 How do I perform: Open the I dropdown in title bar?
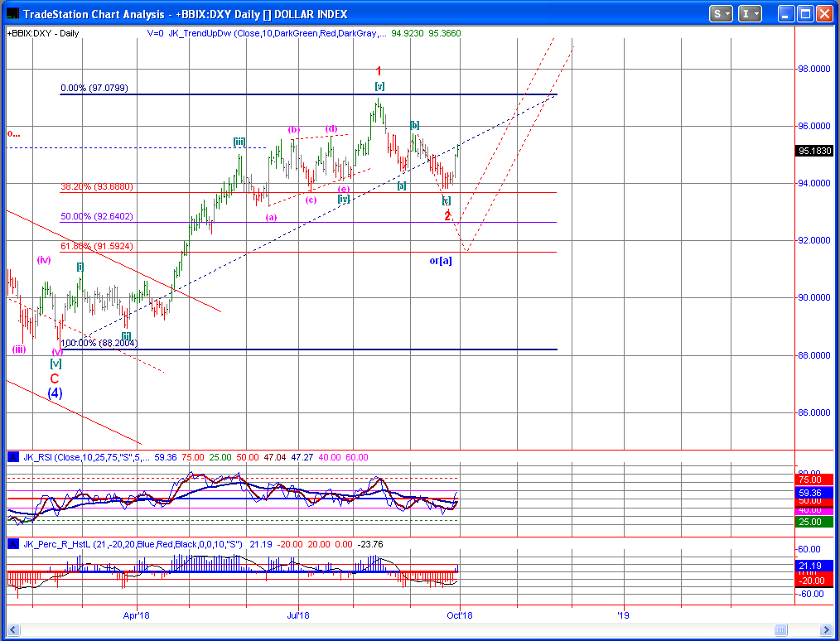[750, 14]
